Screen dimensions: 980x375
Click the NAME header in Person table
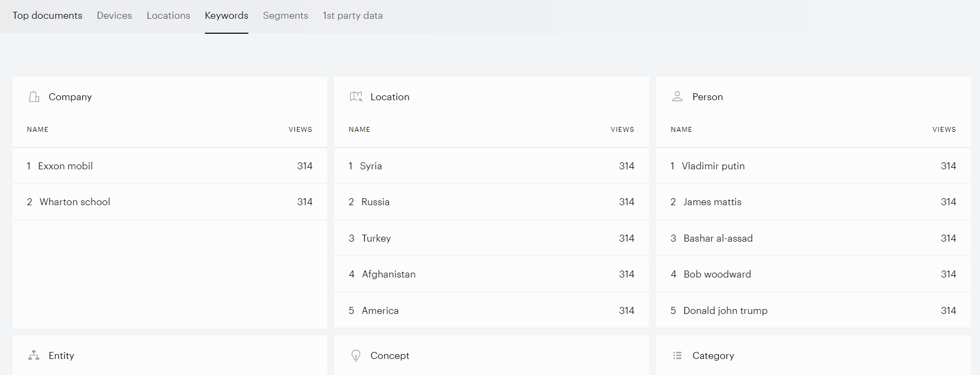tap(681, 130)
